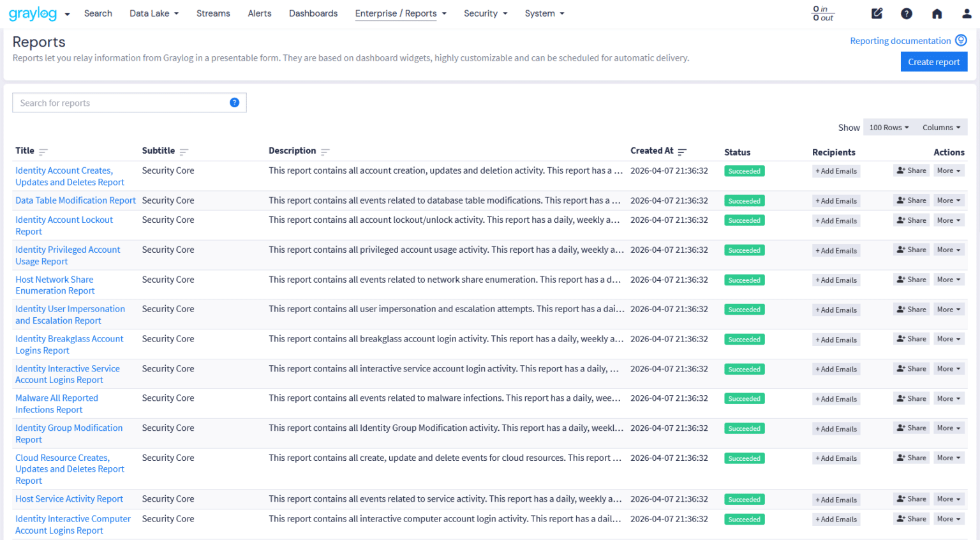The height and width of the screenshot is (540, 980).
Task: Go to Search in the navigation bar
Action: pyautogui.click(x=98, y=13)
